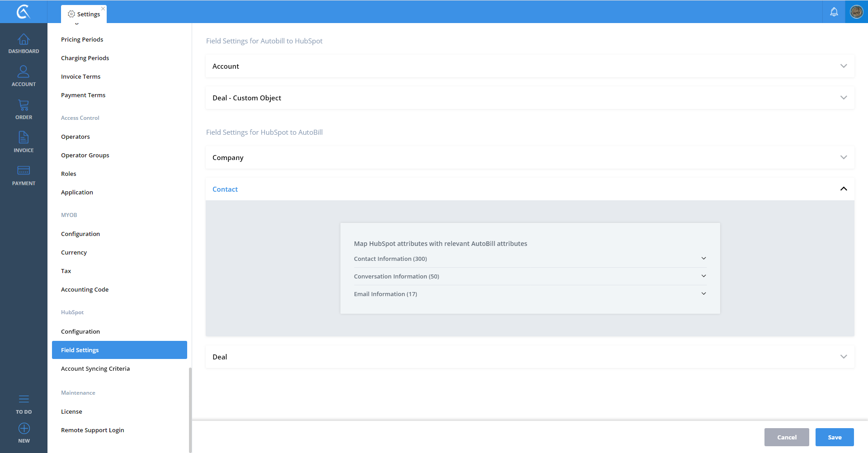Viewport: 868px width, 453px height.
Task: Open the Dashboard home icon
Action: (x=24, y=40)
